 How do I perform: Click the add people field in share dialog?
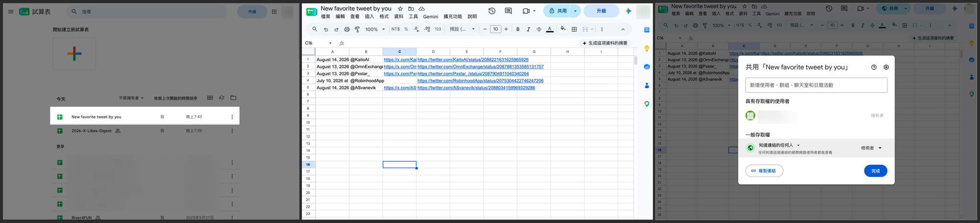pos(816,85)
